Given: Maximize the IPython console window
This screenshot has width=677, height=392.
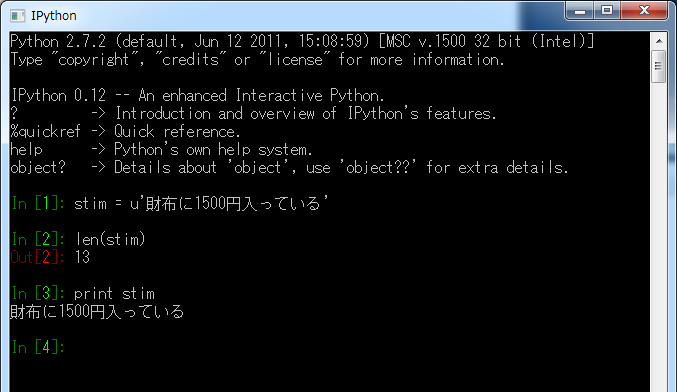Looking at the screenshot, I should tap(607, 10).
